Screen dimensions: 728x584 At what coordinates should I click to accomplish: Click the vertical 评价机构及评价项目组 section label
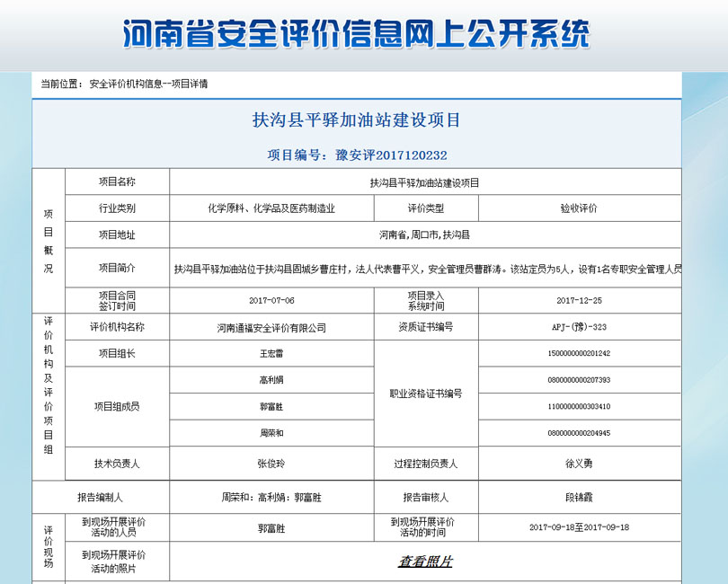click(x=49, y=385)
